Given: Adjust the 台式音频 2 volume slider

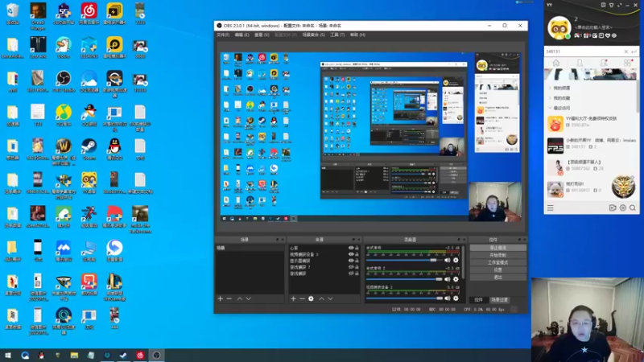Looking at the screenshot, I should [x=404, y=279].
